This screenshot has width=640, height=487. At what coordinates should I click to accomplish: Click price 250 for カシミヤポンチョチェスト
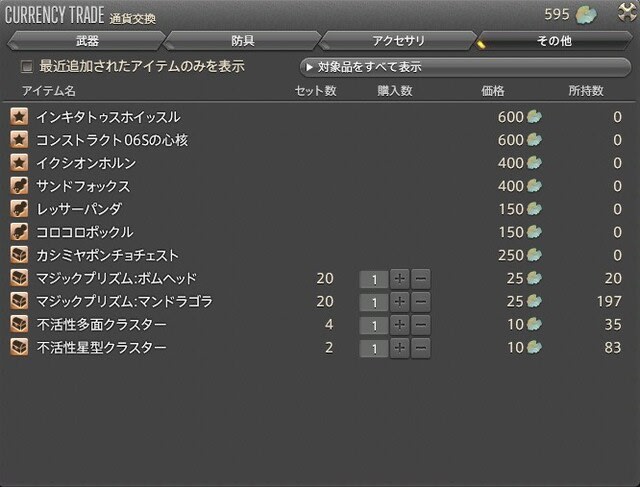[511, 255]
